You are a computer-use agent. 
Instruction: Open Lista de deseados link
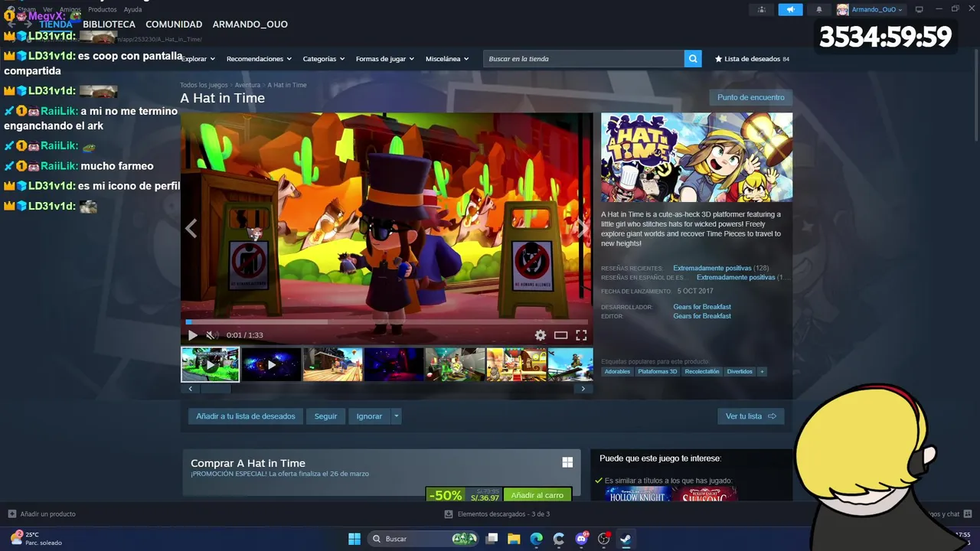752,59
